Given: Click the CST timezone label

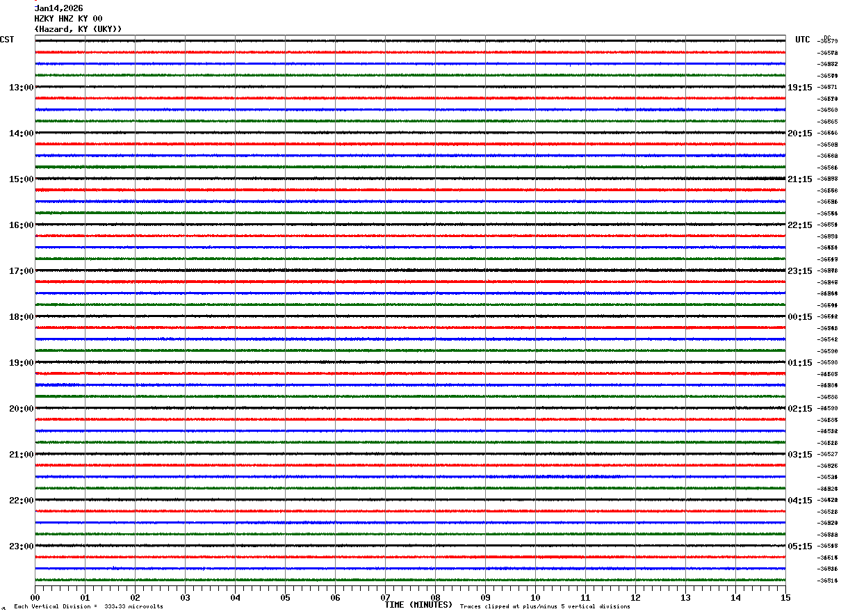Looking at the screenshot, I should 7,40.
